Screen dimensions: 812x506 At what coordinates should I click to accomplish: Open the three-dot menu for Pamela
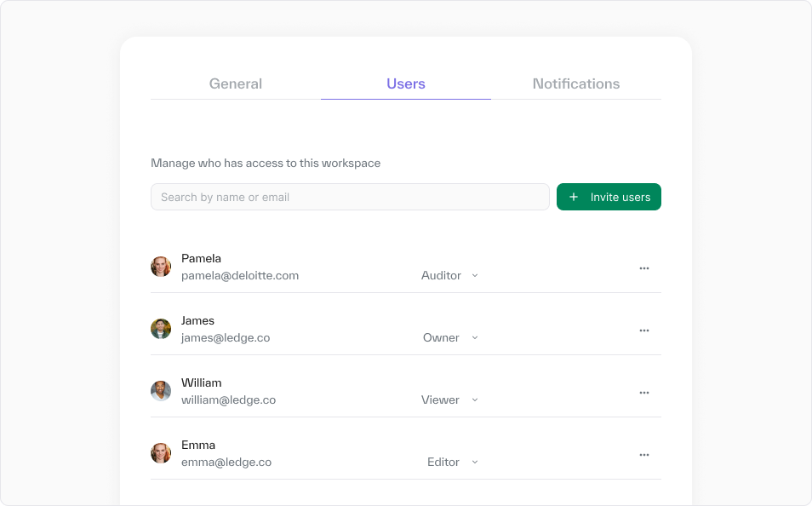point(644,268)
